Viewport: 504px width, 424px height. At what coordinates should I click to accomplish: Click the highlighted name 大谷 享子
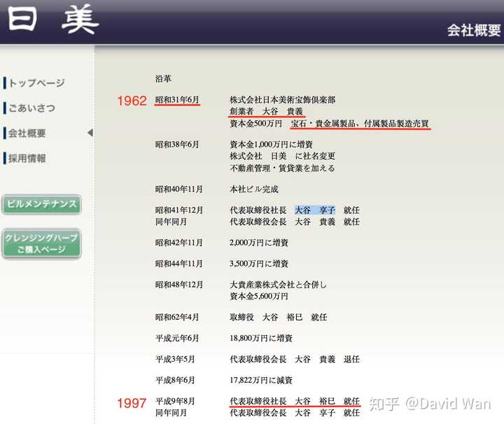coord(315,210)
